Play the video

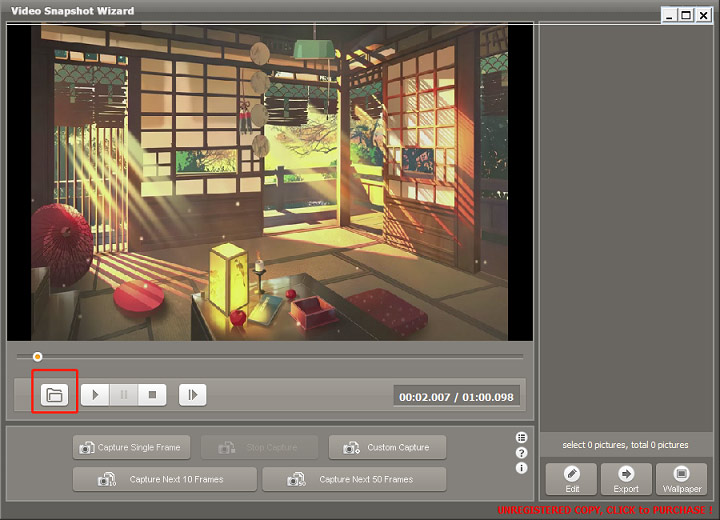pyautogui.click(x=95, y=395)
